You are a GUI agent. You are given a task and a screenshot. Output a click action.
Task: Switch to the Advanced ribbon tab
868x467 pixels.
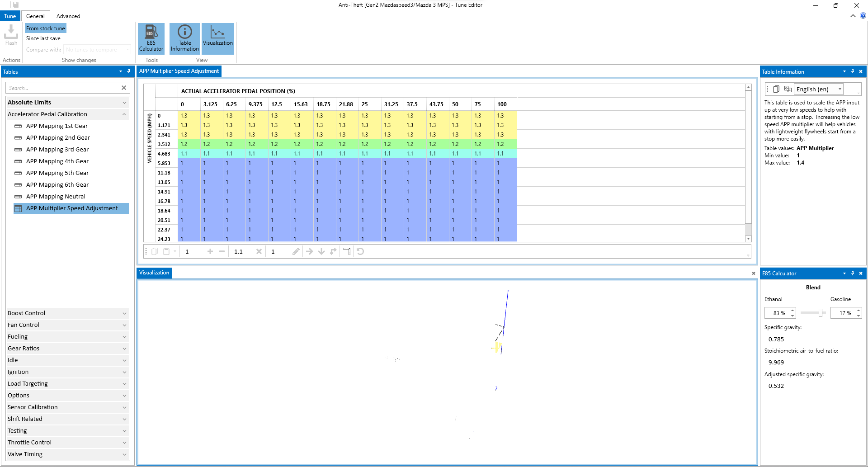(x=68, y=16)
